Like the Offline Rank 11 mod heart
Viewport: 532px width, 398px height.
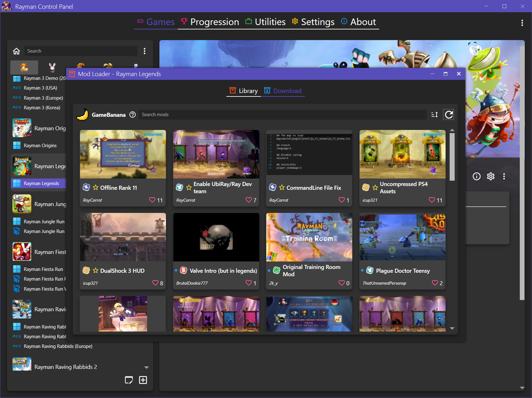click(152, 200)
